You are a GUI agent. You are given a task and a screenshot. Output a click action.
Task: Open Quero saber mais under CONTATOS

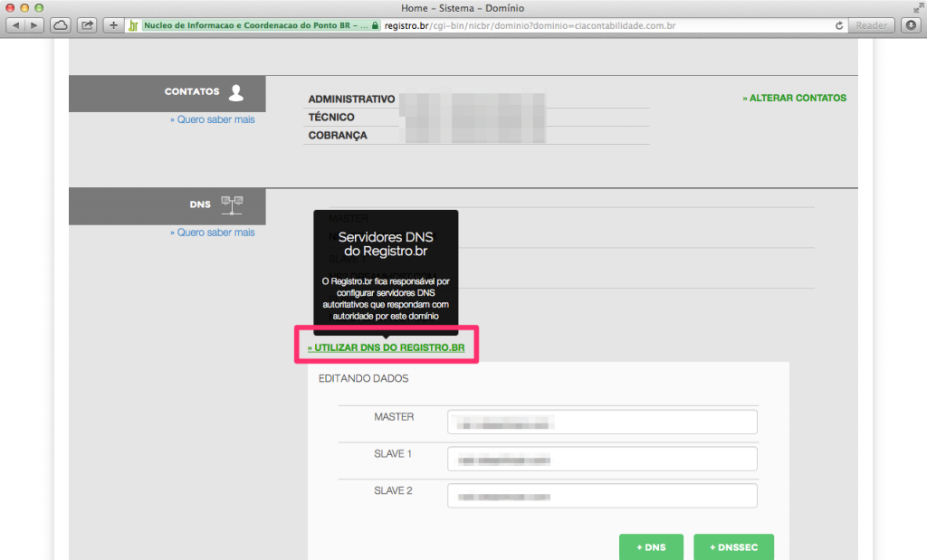click(x=213, y=119)
